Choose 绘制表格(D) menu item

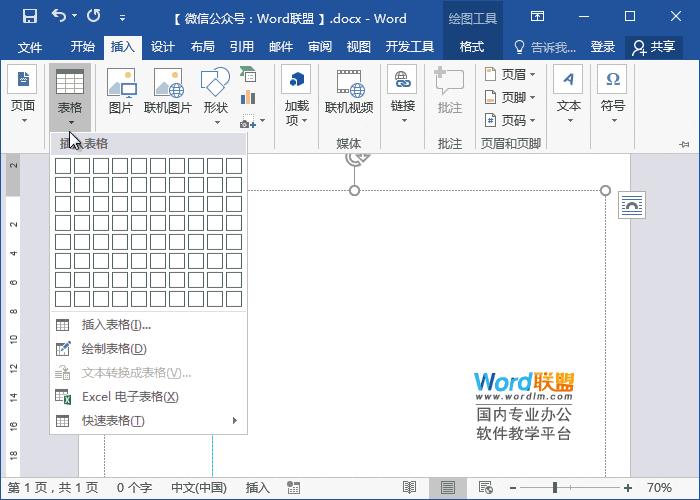(148, 349)
